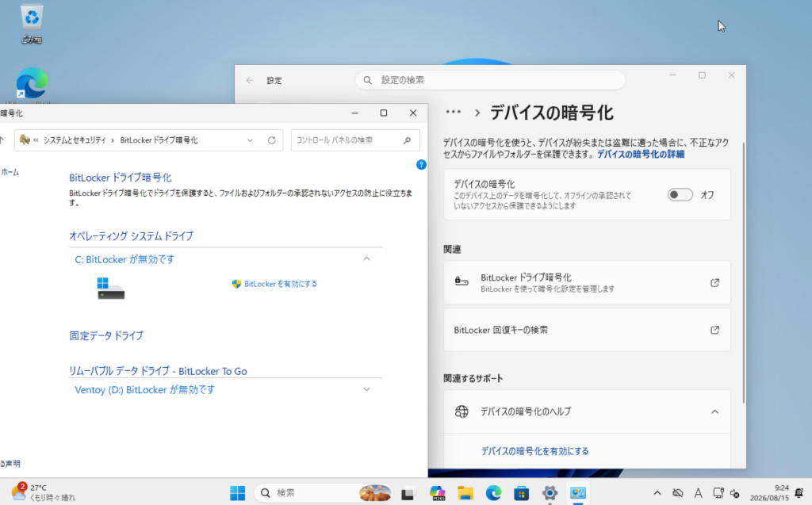Click the external link icon for BitLocker drive encryption
This screenshot has height=505, width=812.
[714, 283]
